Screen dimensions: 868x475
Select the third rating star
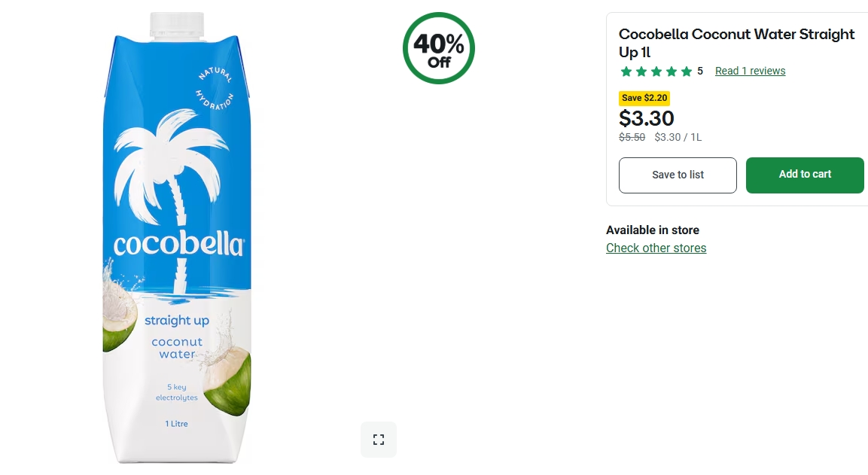[656, 72]
